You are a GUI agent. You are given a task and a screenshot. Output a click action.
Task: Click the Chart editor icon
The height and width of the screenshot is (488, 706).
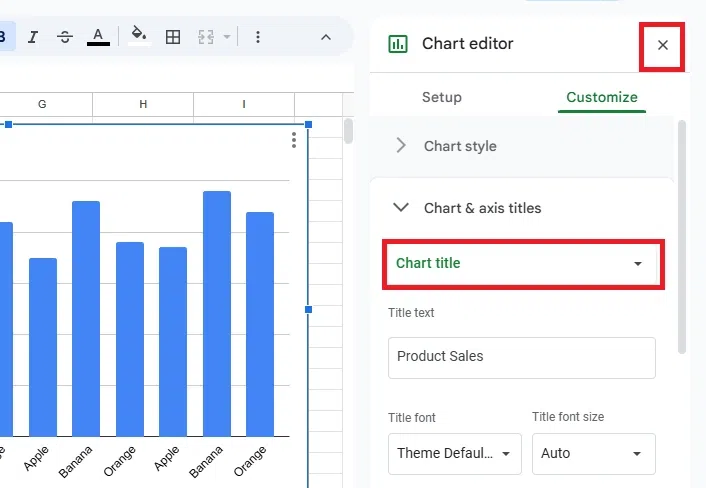point(398,44)
